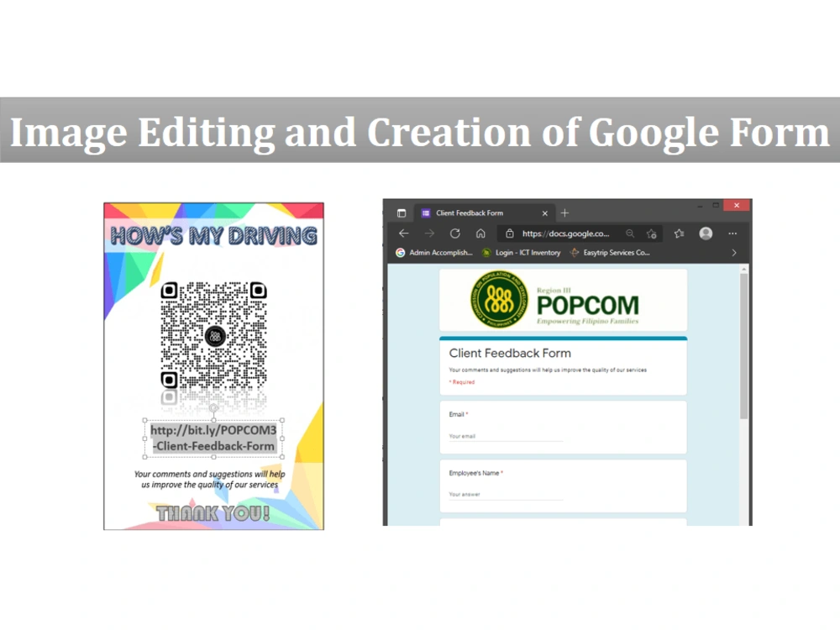Expand the bookmarks bar overflow chevron
This screenshot has width=840, height=630.
[x=734, y=253]
